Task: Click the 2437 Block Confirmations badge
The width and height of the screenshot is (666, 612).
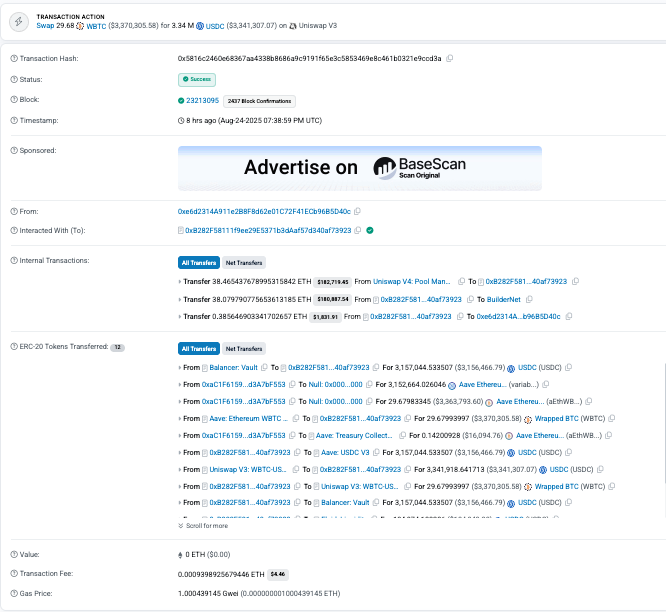Action: 260,101
